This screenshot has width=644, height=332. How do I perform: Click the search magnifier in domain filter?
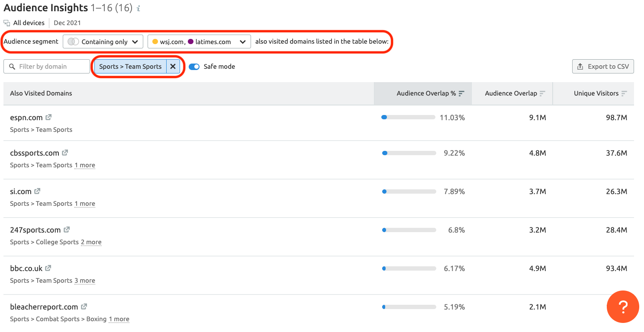point(12,67)
